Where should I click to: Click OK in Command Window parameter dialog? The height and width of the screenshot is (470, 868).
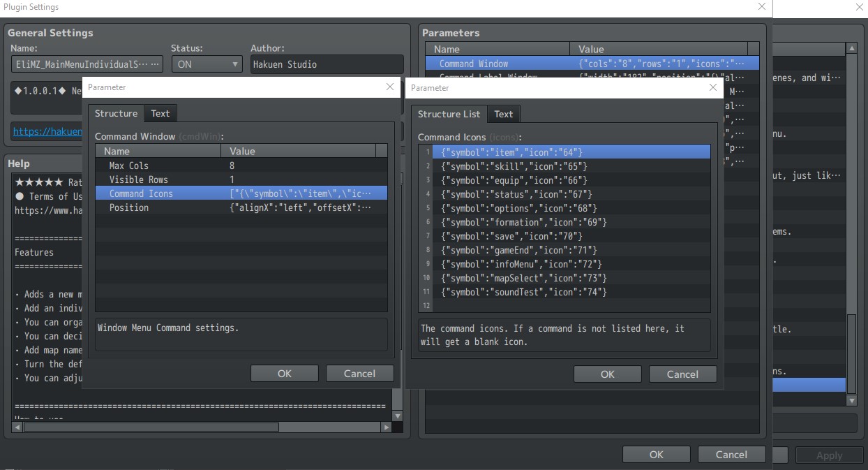(x=285, y=374)
